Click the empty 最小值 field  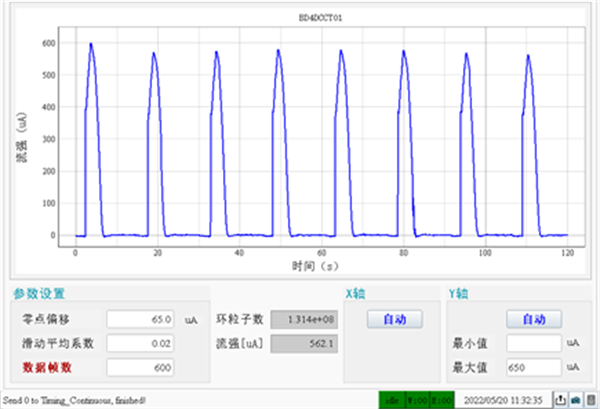tap(534, 343)
